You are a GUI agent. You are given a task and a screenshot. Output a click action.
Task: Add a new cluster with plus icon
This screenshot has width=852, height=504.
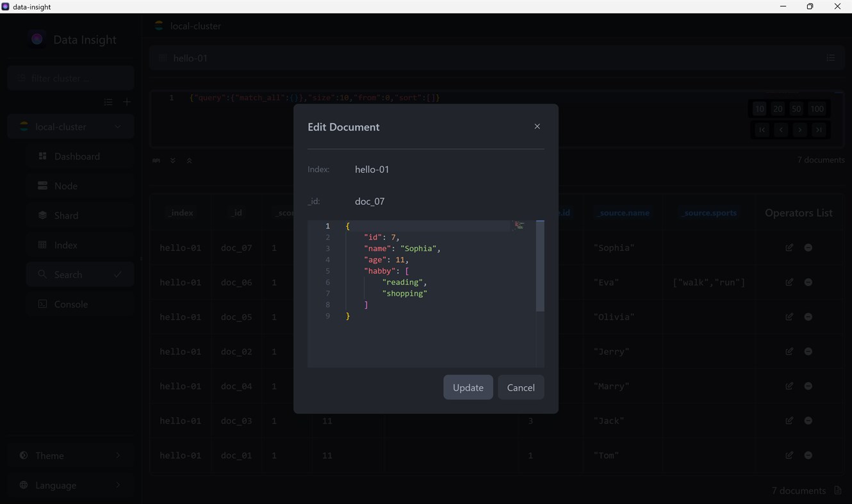tap(127, 102)
